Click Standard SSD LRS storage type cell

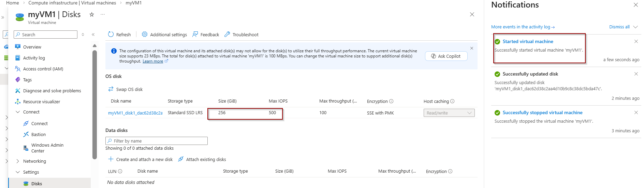185,112
